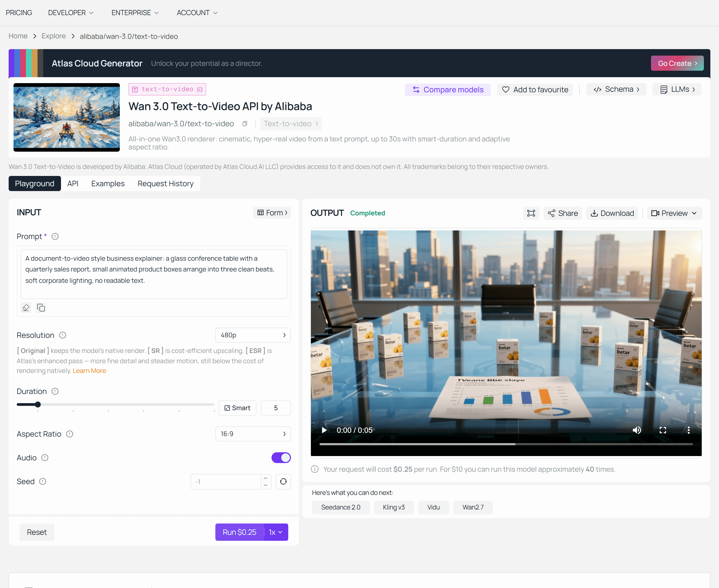
Task: Switch to the Request History tab
Action: click(x=166, y=183)
